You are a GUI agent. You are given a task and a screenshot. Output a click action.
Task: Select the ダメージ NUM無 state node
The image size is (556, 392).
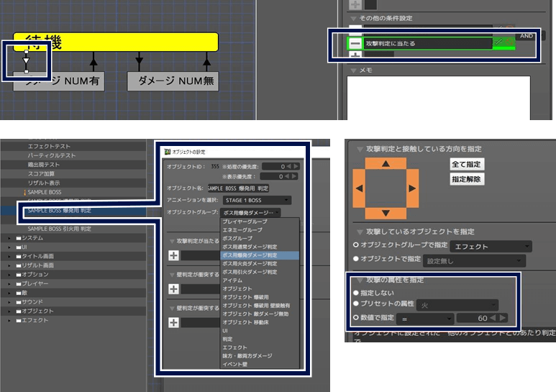(x=173, y=81)
